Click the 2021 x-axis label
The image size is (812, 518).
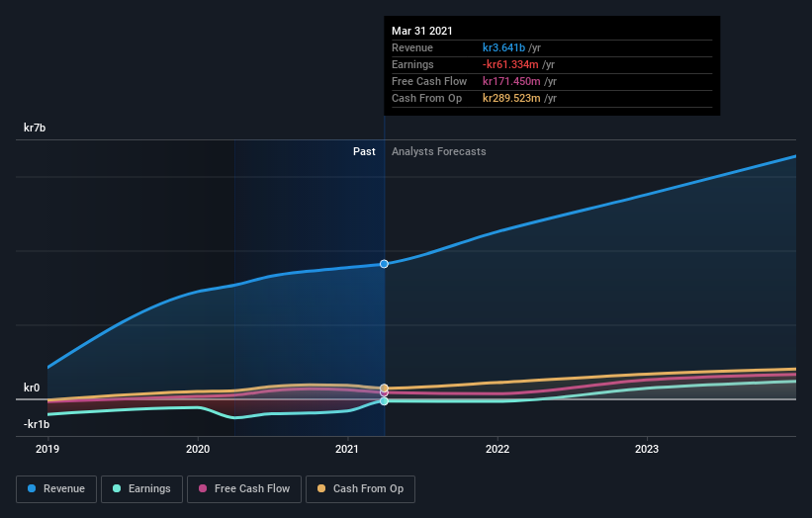click(347, 449)
